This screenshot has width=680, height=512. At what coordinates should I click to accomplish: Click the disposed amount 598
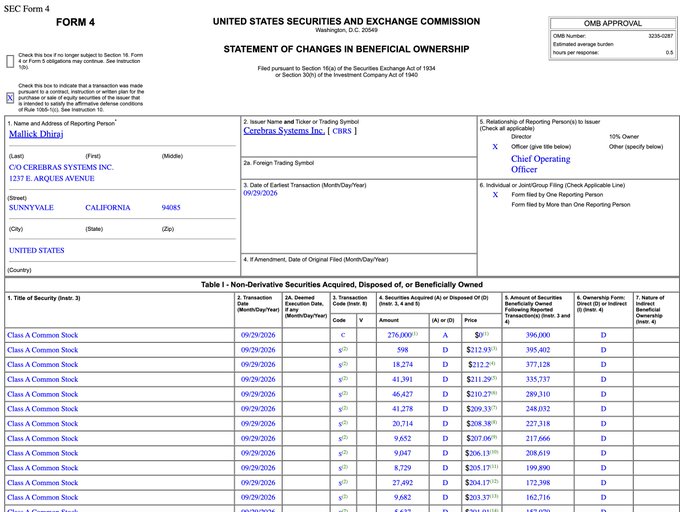(402, 350)
